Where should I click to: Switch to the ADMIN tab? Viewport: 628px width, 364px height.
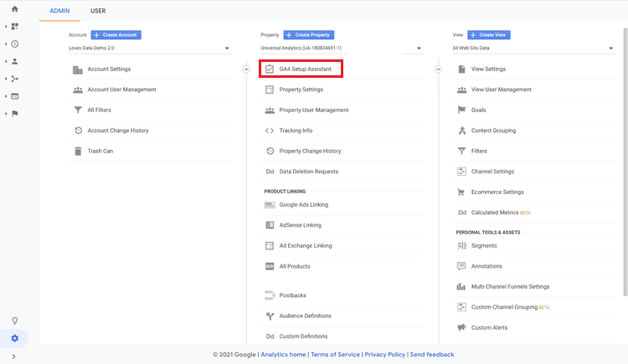click(x=59, y=11)
